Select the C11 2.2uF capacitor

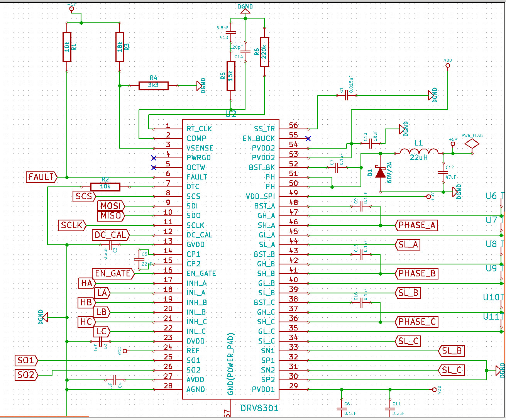[390, 409]
